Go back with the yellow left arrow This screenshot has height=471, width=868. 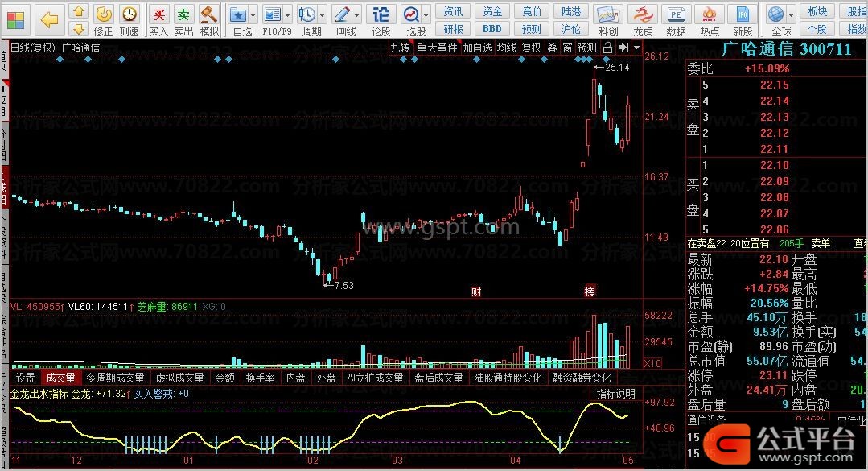tap(50, 20)
